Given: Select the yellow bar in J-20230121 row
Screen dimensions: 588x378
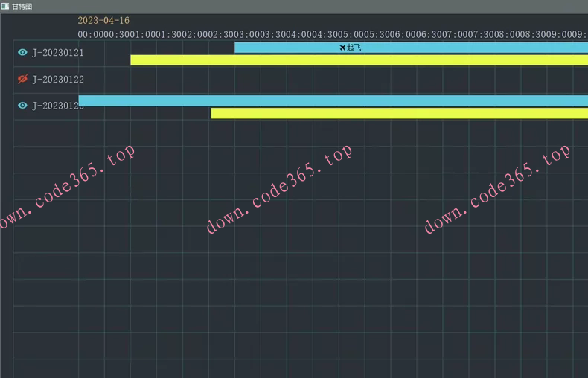Looking at the screenshot, I should point(359,60).
